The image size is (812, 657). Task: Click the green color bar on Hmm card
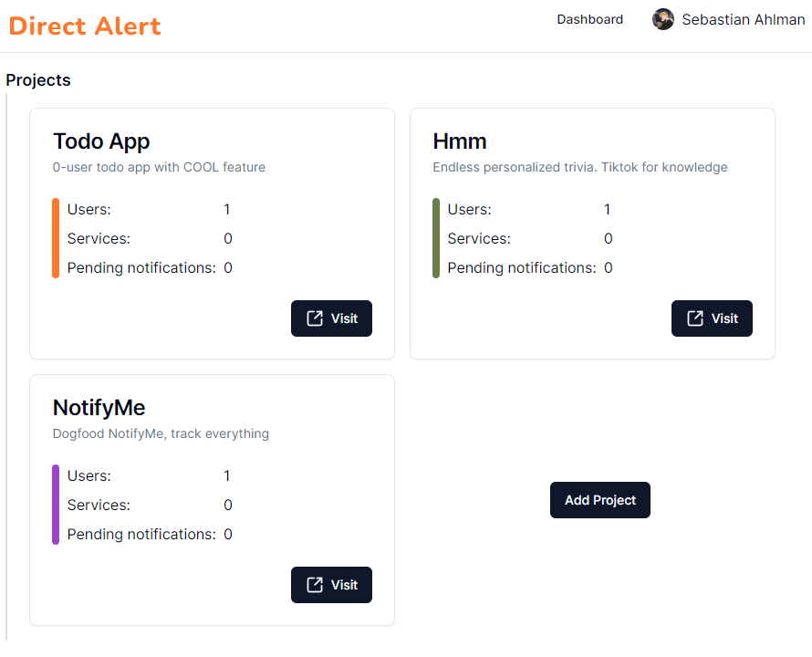436,238
